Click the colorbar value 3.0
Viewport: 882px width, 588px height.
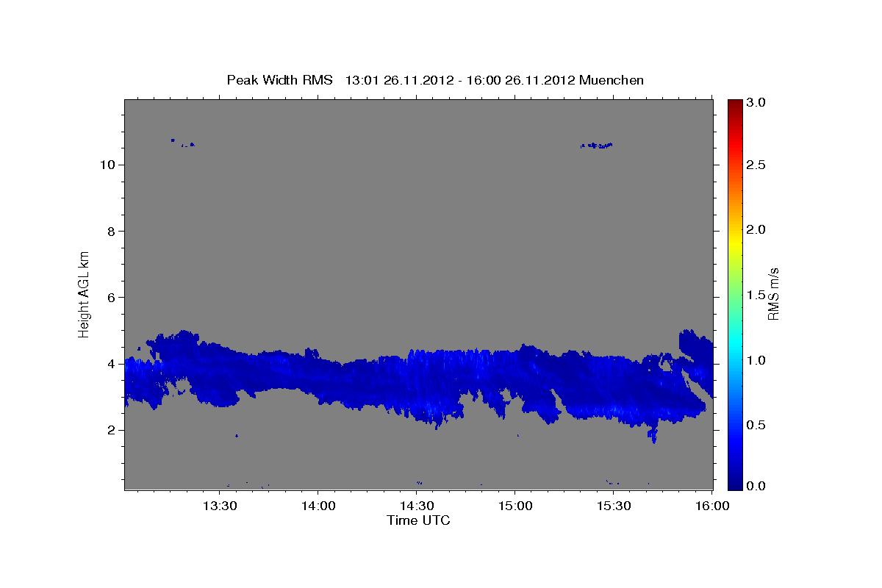click(x=756, y=103)
